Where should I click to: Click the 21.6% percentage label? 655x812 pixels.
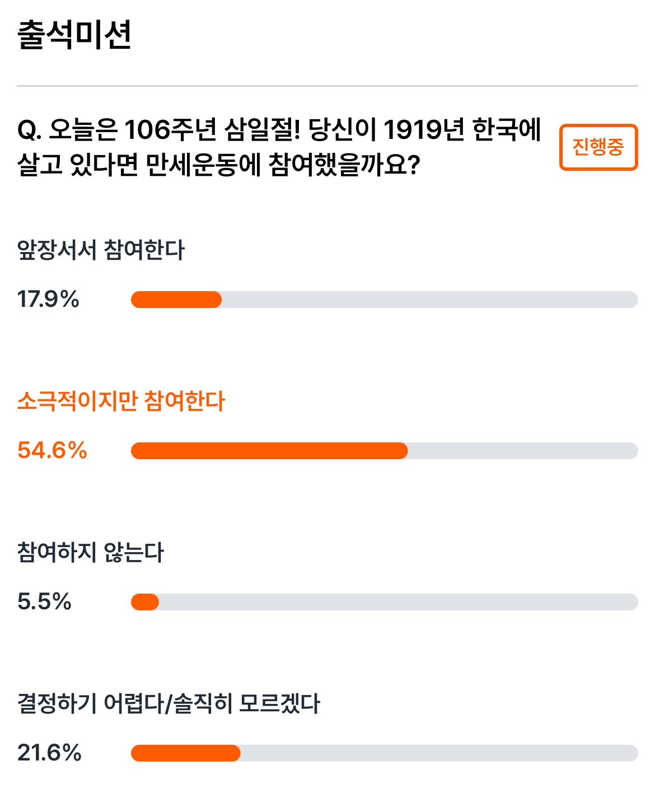tap(49, 753)
